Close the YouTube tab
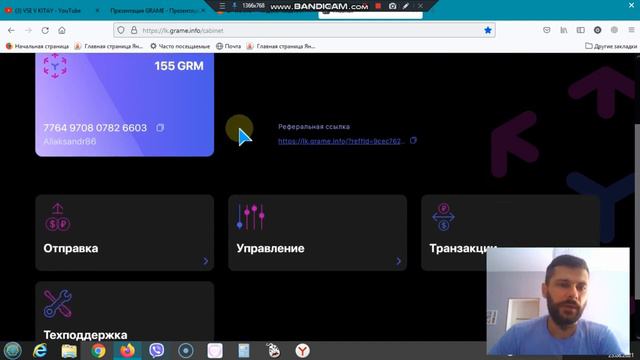The height and width of the screenshot is (360, 640). tap(97, 11)
